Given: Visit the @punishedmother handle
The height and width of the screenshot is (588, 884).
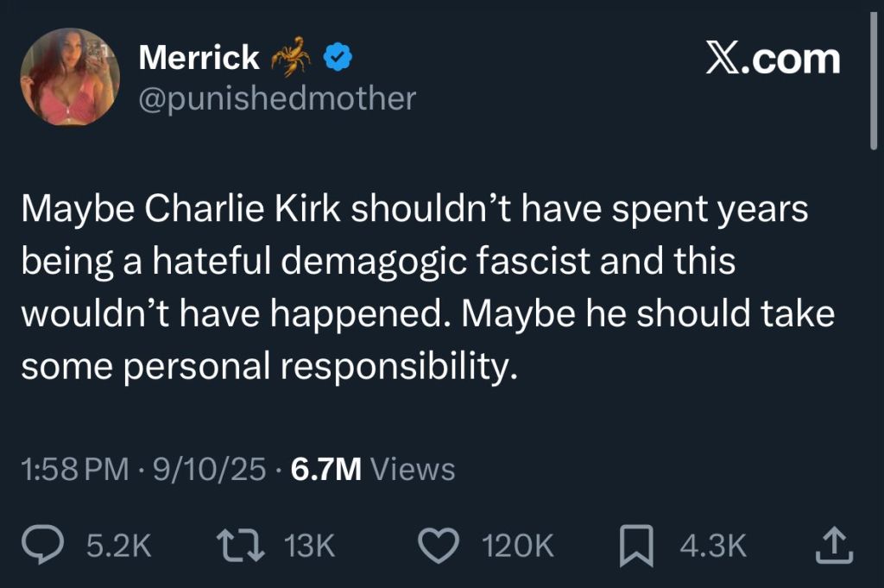Looking at the screenshot, I should pyautogui.click(x=276, y=98).
